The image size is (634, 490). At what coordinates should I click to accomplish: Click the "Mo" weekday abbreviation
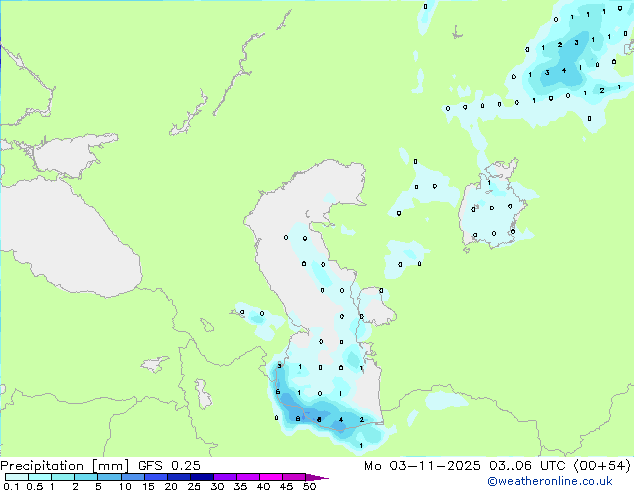click(373, 466)
